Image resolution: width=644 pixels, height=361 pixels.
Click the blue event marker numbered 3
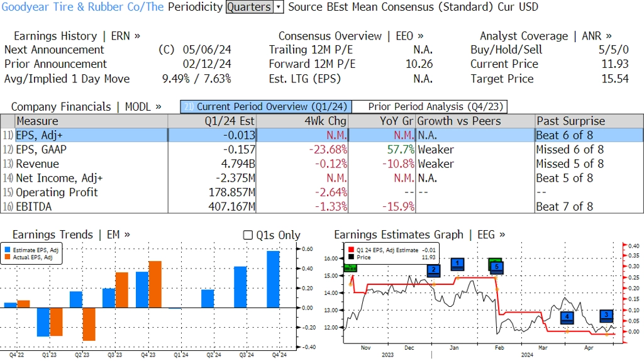click(x=606, y=316)
